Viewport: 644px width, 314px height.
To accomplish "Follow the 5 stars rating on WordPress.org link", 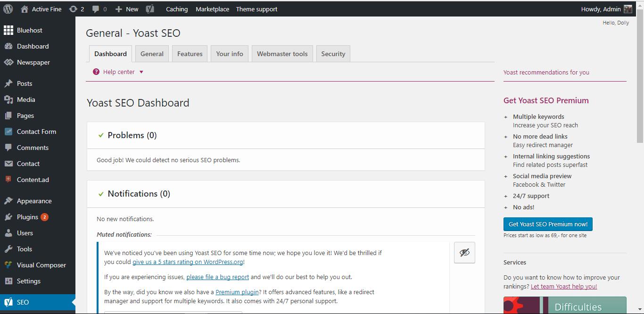I will tap(188, 262).
